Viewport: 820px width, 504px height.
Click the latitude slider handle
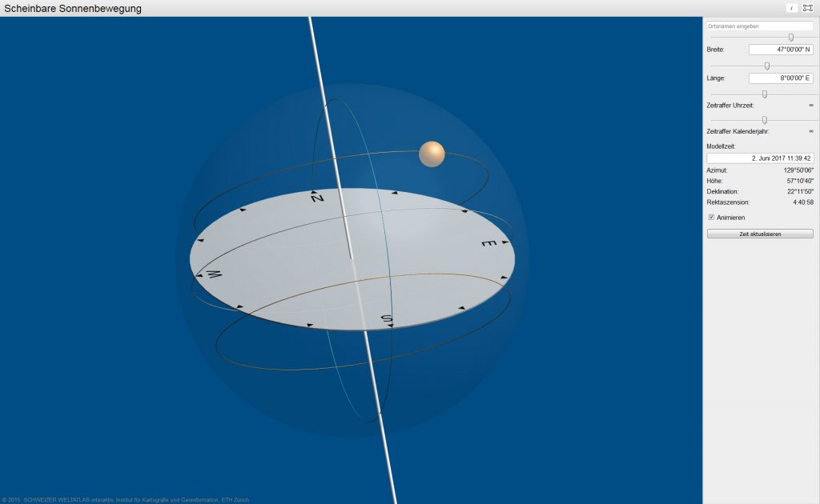791,38
